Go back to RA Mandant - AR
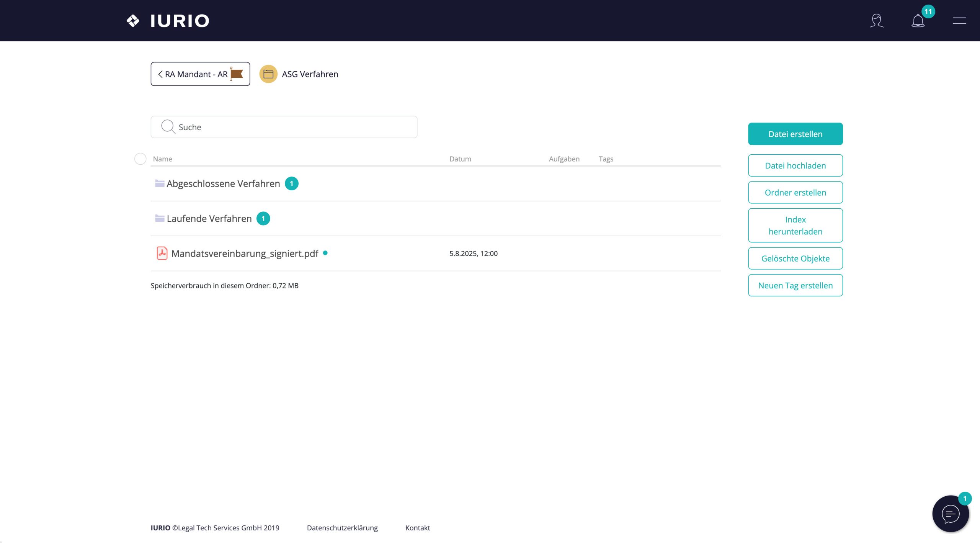The height and width of the screenshot is (543, 980). (x=200, y=74)
